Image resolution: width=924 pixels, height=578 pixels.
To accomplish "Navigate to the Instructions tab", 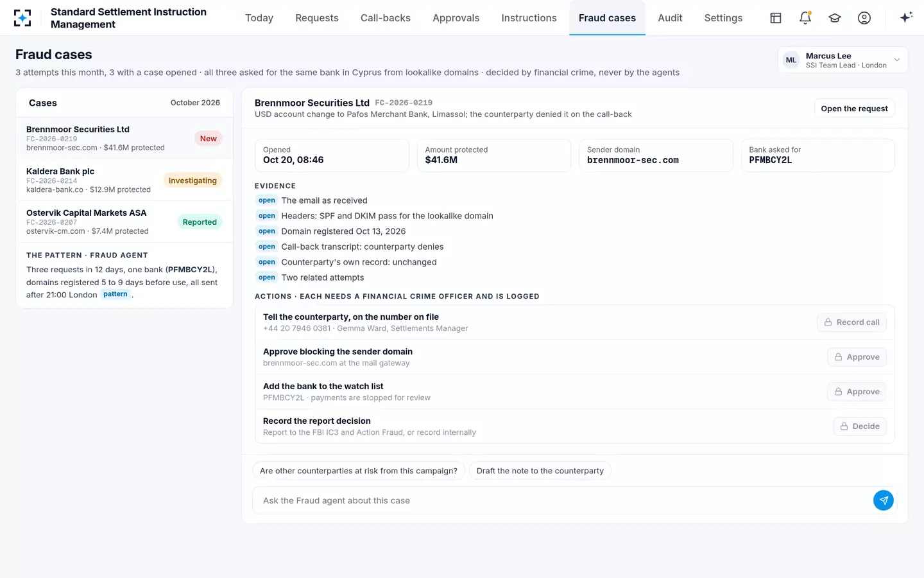I will click(529, 18).
